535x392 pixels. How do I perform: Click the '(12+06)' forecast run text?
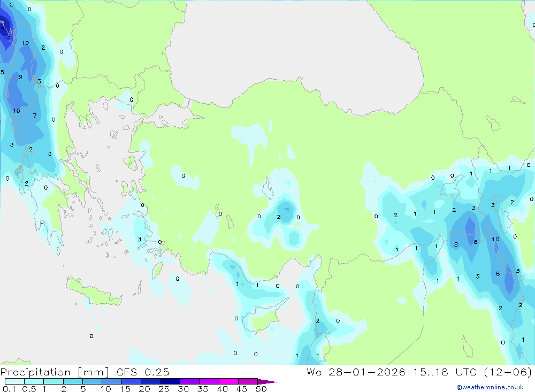508,372
